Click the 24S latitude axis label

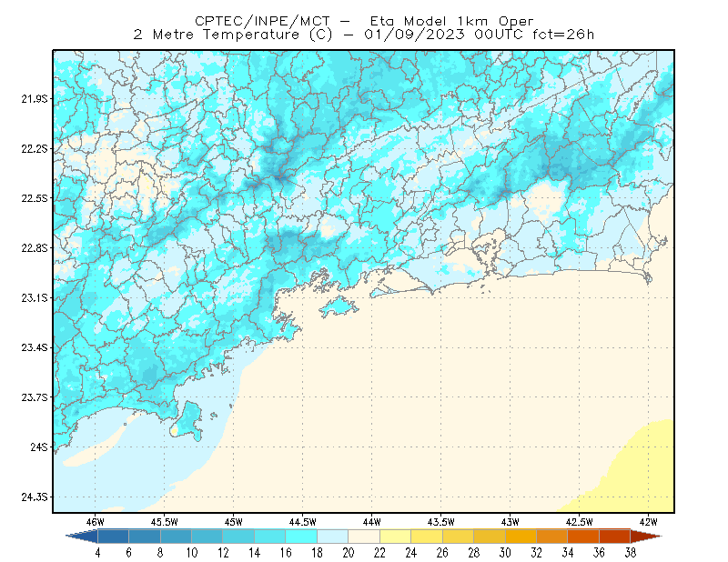(39, 447)
